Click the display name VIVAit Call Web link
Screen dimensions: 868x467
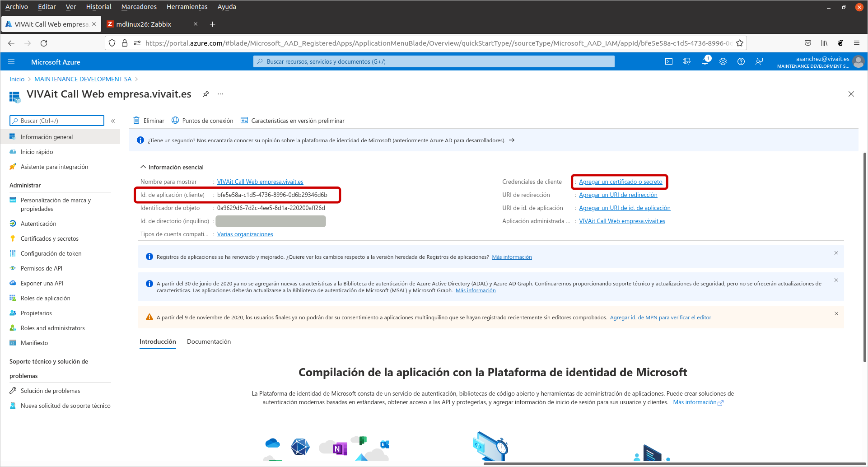[260, 182]
